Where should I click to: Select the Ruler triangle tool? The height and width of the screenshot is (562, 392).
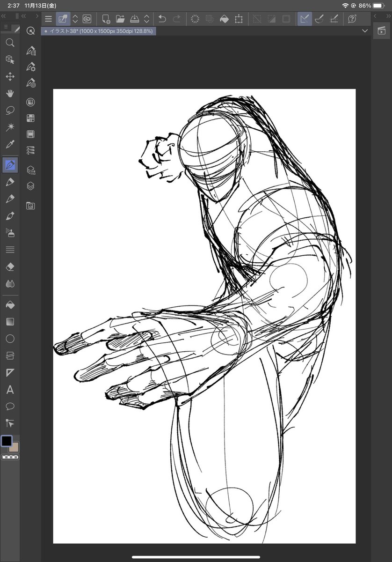(x=10, y=372)
